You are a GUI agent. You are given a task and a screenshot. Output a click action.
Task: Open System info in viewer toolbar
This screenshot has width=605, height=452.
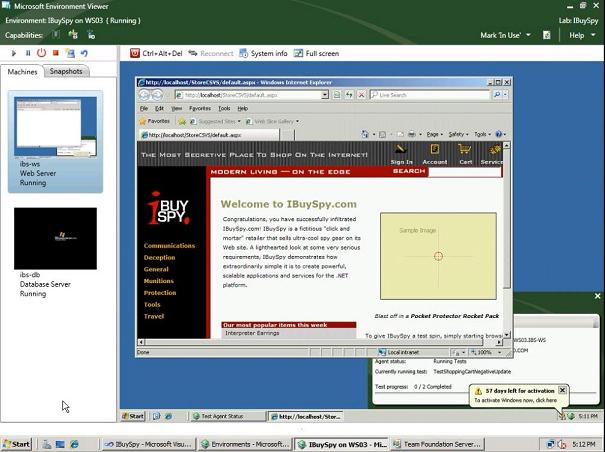click(x=263, y=53)
